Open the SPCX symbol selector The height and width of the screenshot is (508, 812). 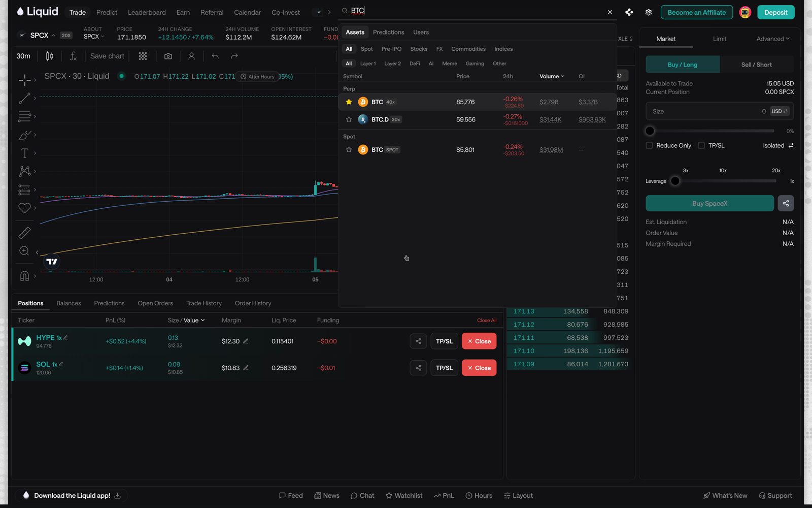click(43, 35)
